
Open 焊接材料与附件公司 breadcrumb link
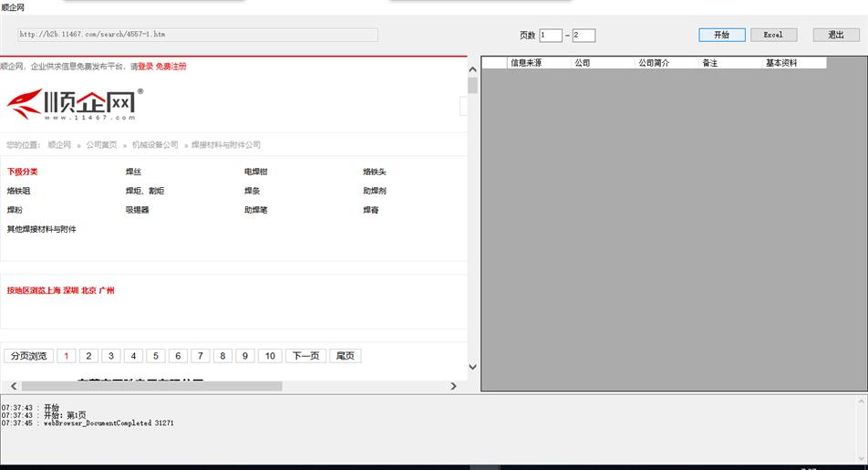226,145
